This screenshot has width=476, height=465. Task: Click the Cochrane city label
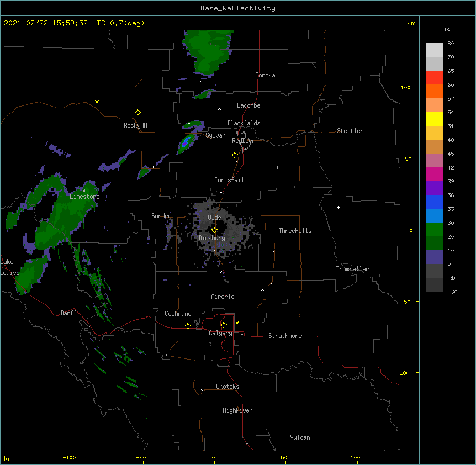(x=178, y=314)
